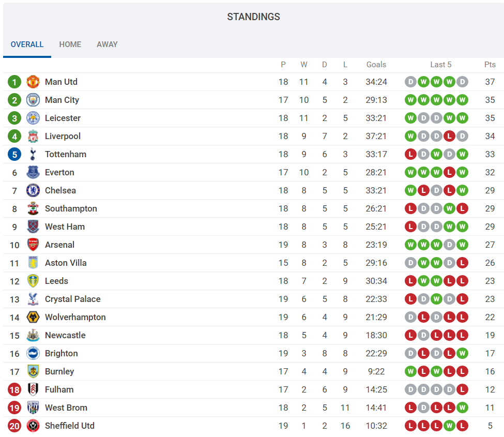The image size is (504, 437).
Task: Click the Sheffield Utd crest
Action: pos(33,426)
